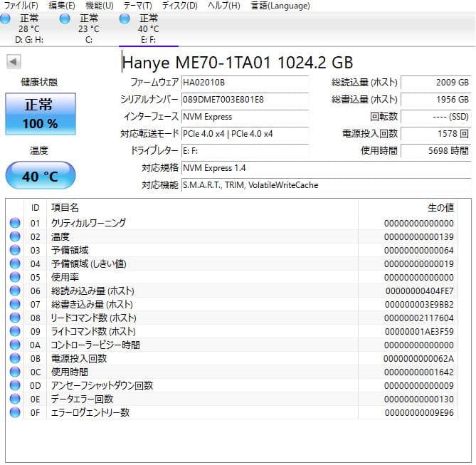
Task: Click the standard field NVM Express 1.4
Action: pos(327,168)
